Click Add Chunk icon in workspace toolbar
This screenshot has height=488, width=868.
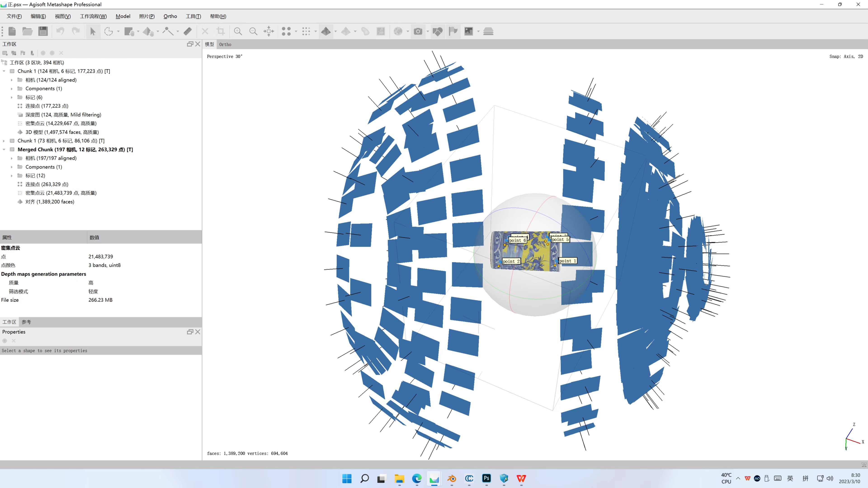[x=5, y=53]
